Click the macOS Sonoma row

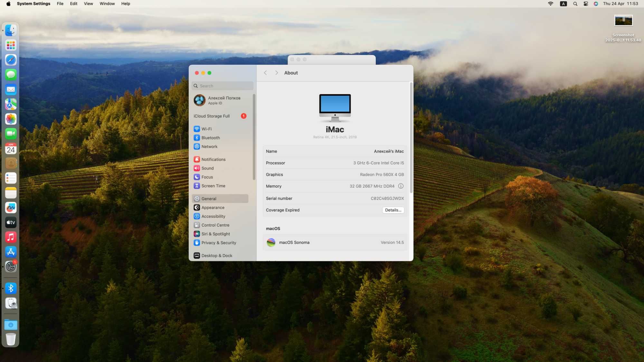[x=335, y=243]
